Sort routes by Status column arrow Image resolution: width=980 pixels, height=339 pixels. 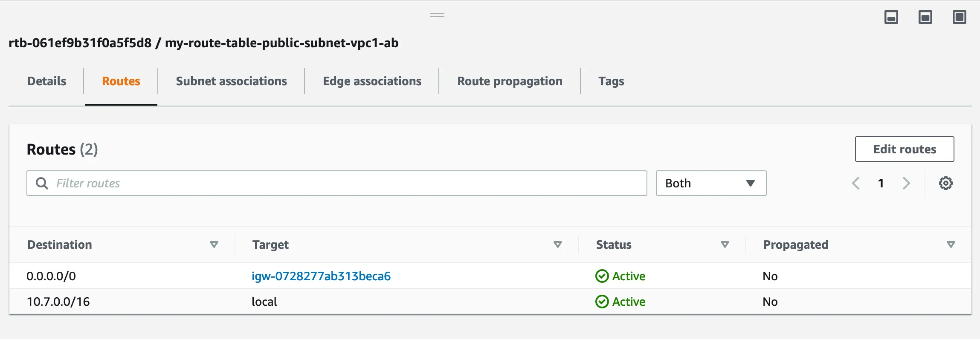[x=725, y=244]
